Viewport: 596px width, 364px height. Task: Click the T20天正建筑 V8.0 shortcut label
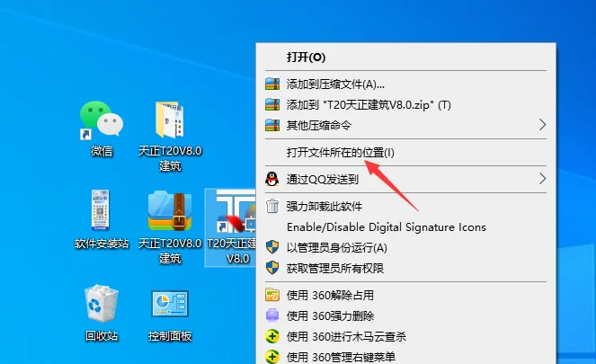coord(232,251)
